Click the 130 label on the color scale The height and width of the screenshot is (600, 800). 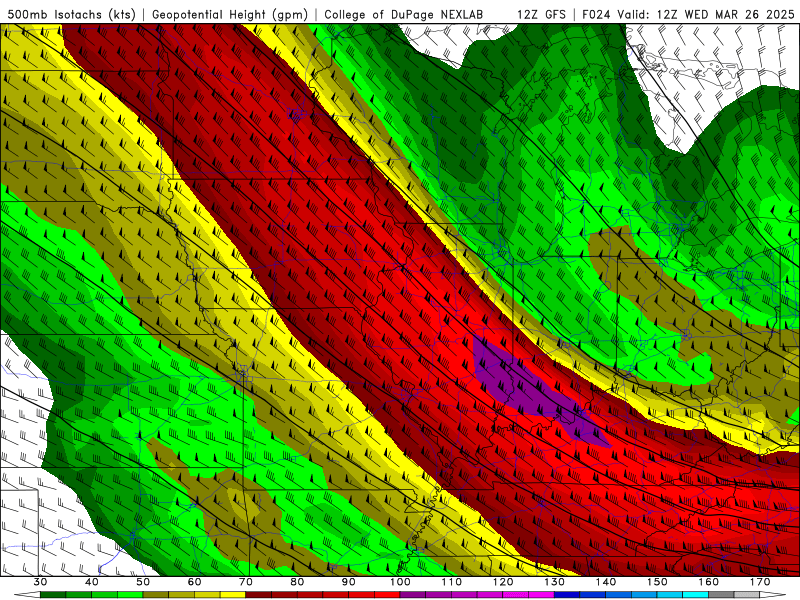(555, 582)
